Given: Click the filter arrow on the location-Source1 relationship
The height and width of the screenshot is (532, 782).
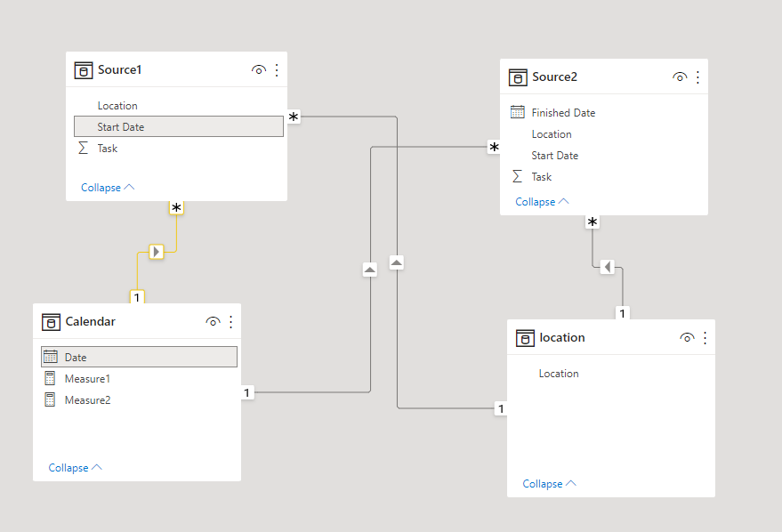Looking at the screenshot, I should click(397, 262).
